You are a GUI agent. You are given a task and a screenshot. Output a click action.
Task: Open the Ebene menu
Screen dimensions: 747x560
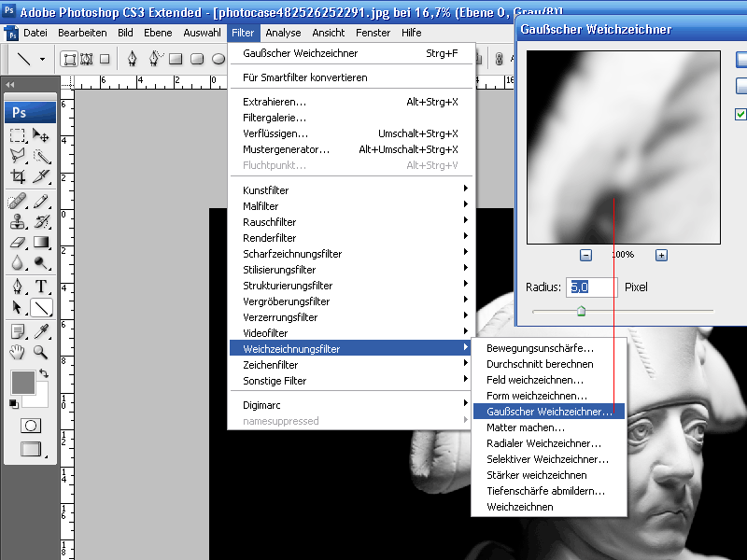(x=158, y=33)
